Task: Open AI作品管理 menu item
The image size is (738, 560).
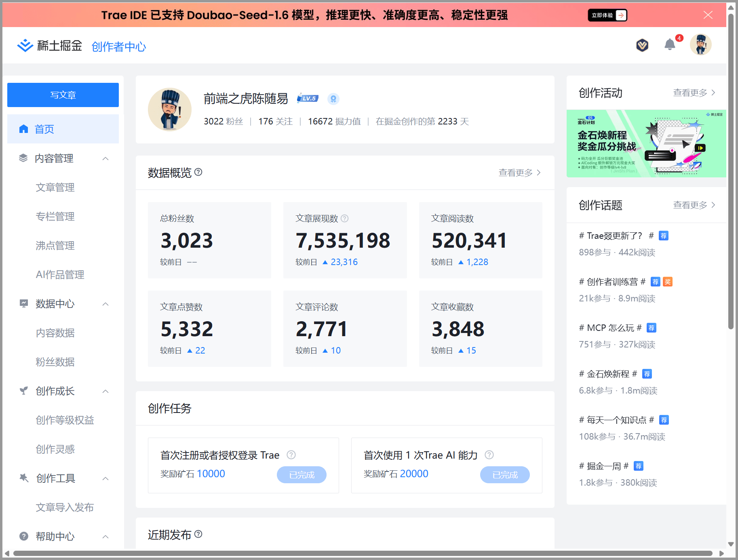Action: click(60, 275)
